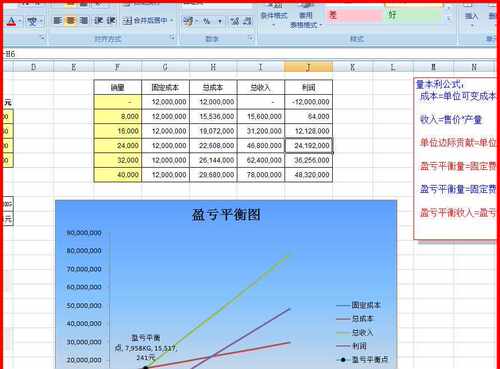The height and width of the screenshot is (369, 500).
Task: Click the increase indent icon
Action: pos(111,21)
